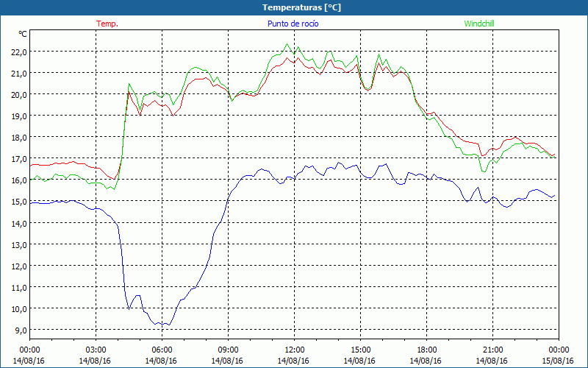Click the 12,0 y-axis label
588x368 pixels.
(19, 266)
